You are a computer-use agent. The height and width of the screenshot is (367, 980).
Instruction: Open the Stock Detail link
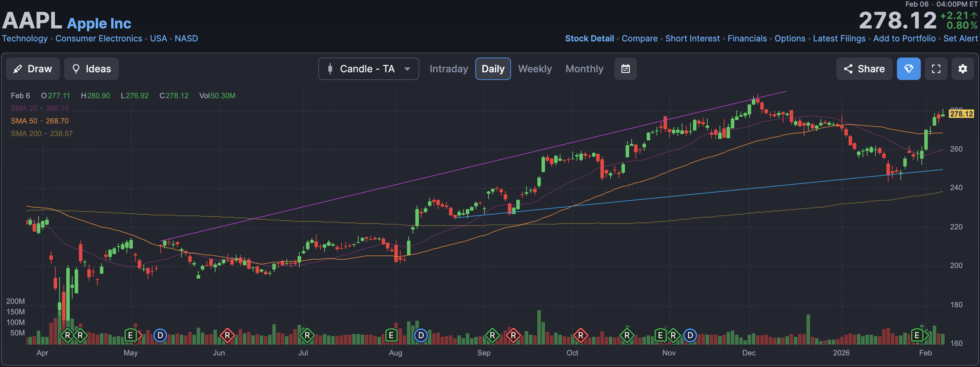[589, 39]
